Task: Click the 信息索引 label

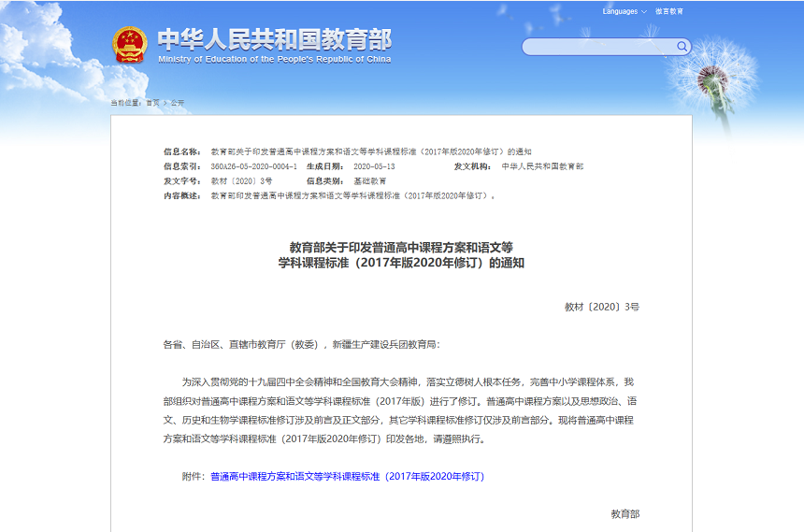Action: 182,166
